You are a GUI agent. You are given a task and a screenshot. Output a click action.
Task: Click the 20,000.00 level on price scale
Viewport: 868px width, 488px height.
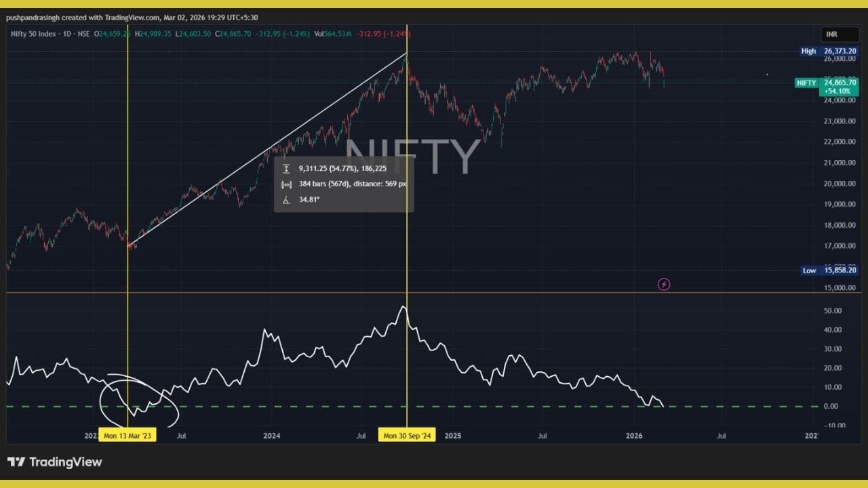click(x=840, y=184)
